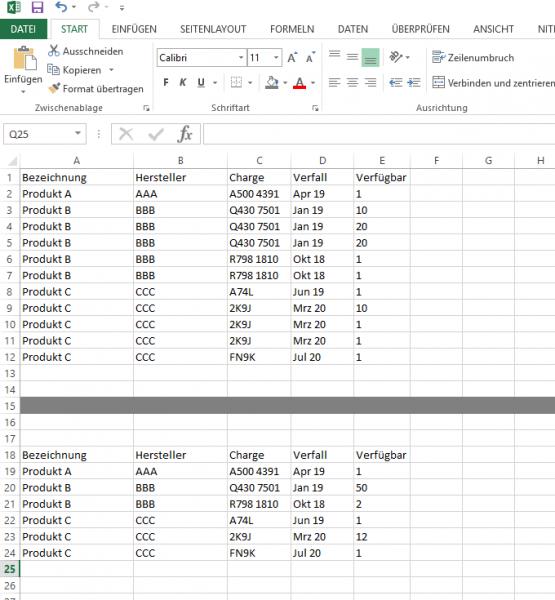Switch to the FORMELN tab
The image size is (555, 600).
click(x=292, y=29)
